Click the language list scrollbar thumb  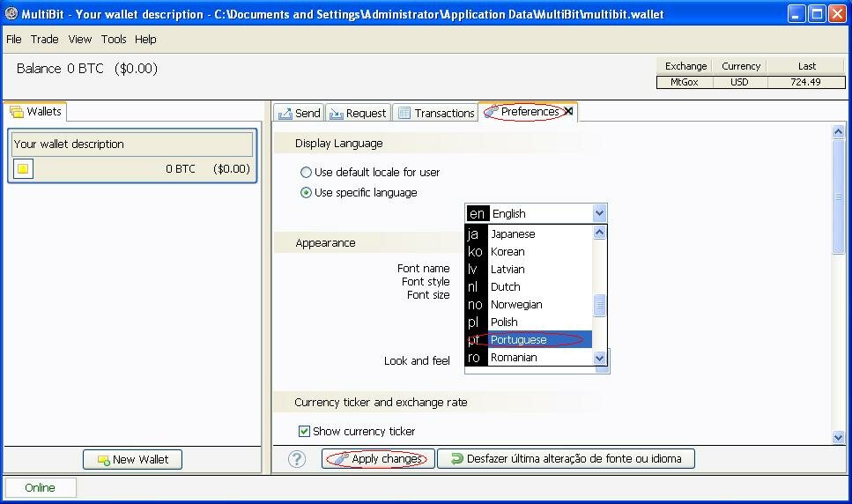(x=599, y=305)
